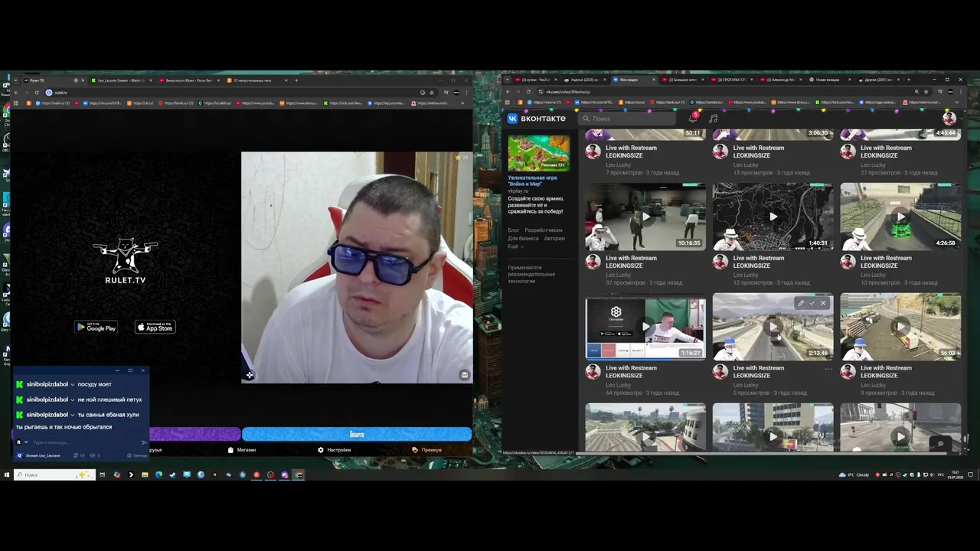The image size is (980, 551).
Task: Play the 4:26:58 video thumbnail
Action: coord(900,217)
